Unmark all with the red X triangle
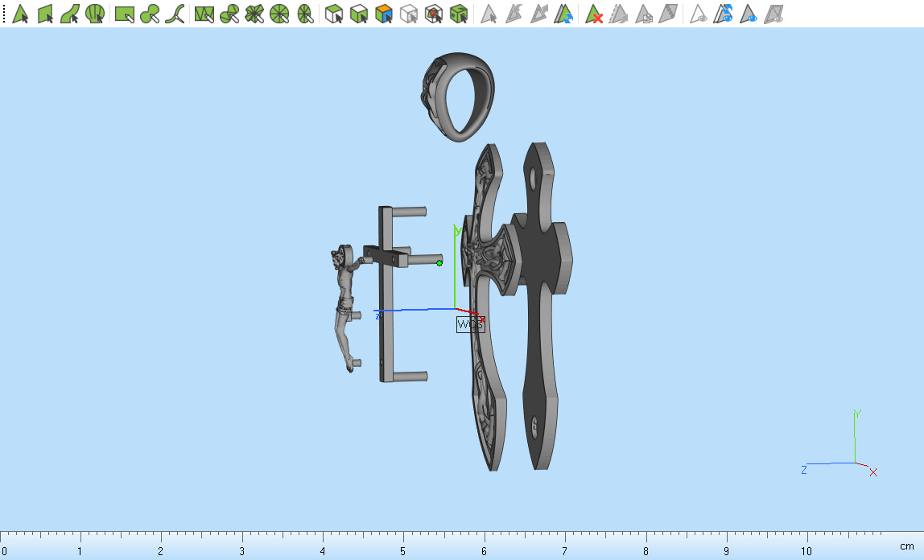The width and height of the screenshot is (924, 560). point(593,14)
